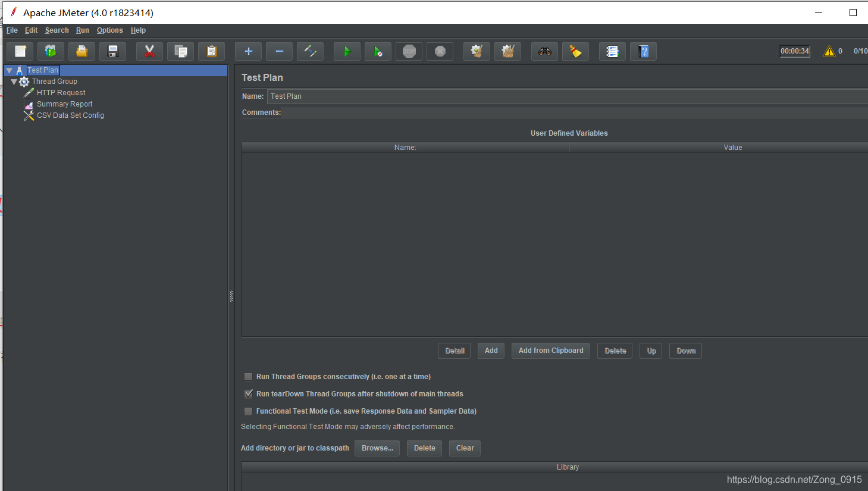The image size is (868, 491).
Task: Click the Summary Report chart icon
Action: 29,104
